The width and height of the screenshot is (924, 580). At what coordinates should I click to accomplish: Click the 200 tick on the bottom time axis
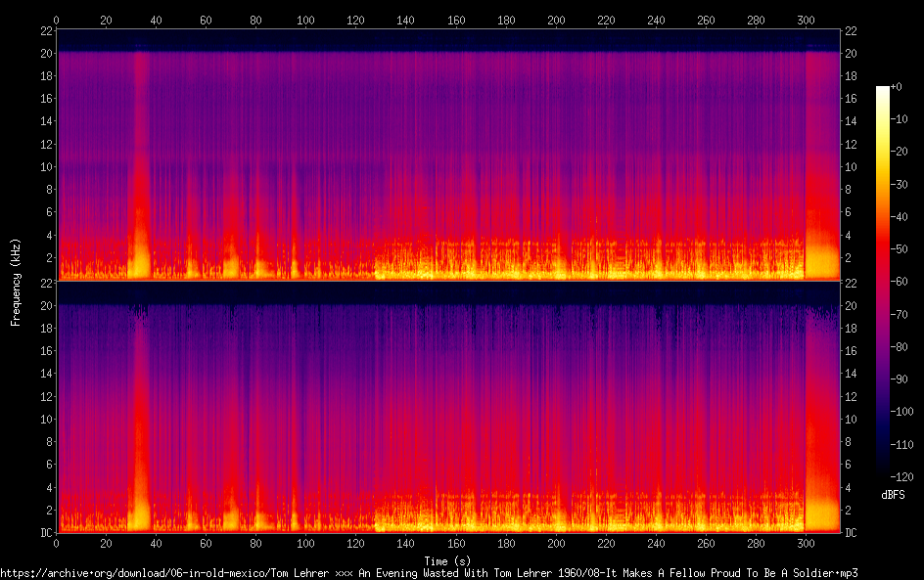point(556,543)
